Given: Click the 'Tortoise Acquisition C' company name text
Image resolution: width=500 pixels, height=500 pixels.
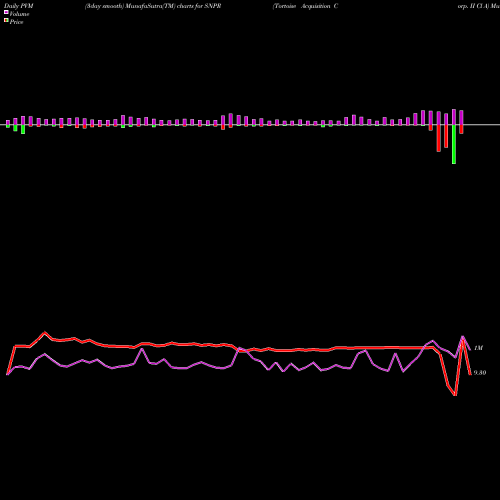Looking at the screenshot, I should pyautogui.click(x=306, y=6).
